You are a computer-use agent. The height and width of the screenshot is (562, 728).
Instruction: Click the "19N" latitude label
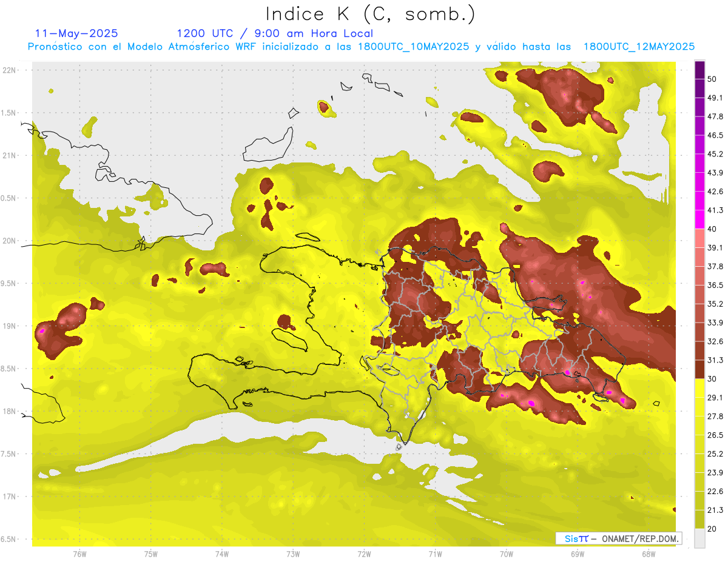(10, 326)
